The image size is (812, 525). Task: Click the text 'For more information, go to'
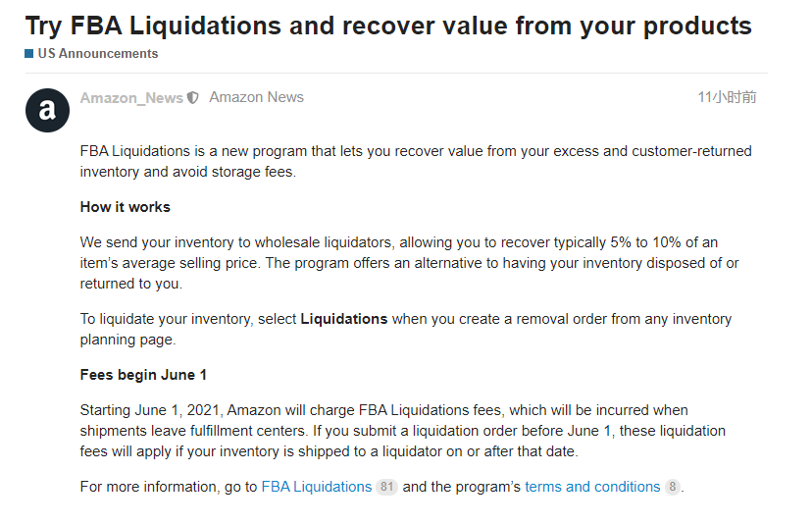click(x=169, y=487)
